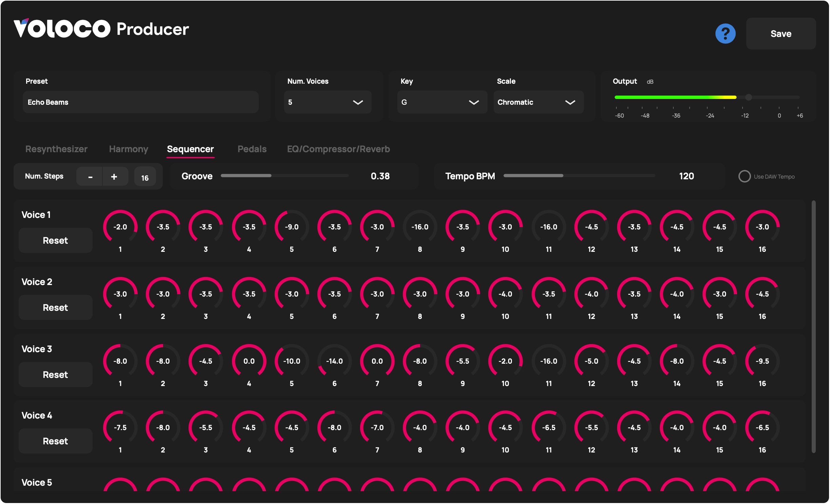Reset Voice 1 sequence
This screenshot has width=830, height=504.
55,240
